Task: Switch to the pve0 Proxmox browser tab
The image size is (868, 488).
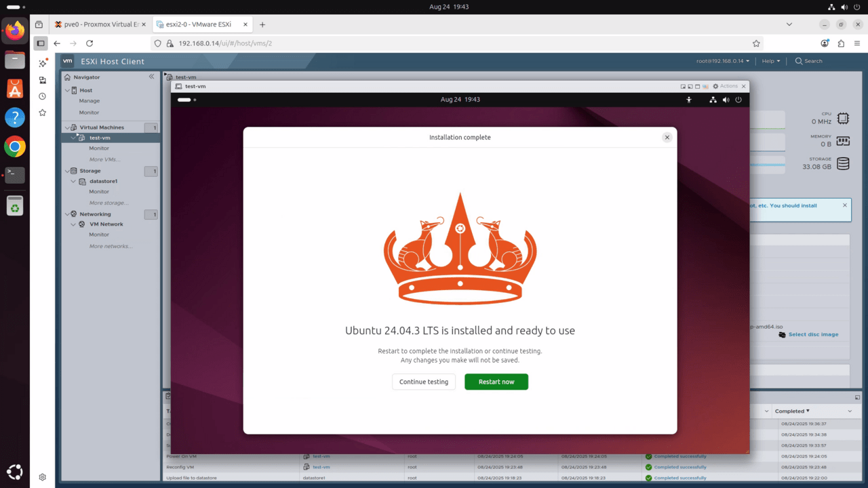Action: tap(100, 24)
